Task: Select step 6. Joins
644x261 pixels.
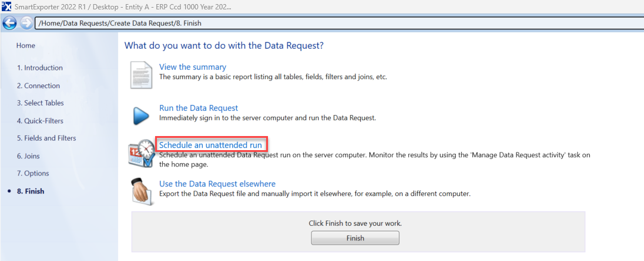Action: tap(28, 156)
